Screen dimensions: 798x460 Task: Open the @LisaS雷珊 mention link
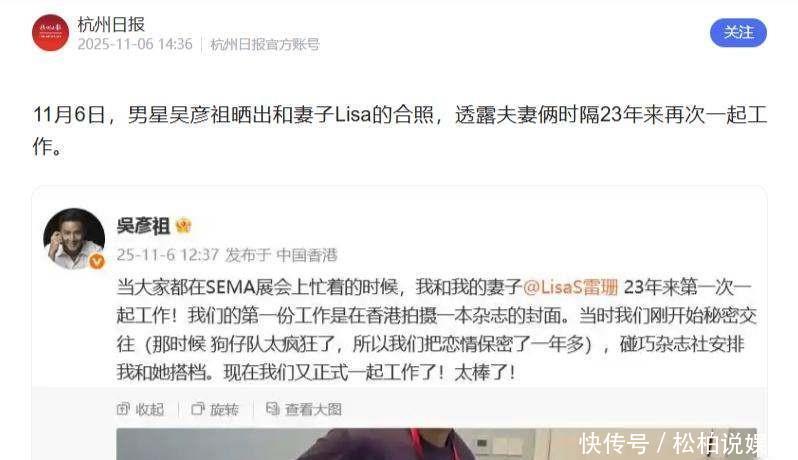click(571, 287)
